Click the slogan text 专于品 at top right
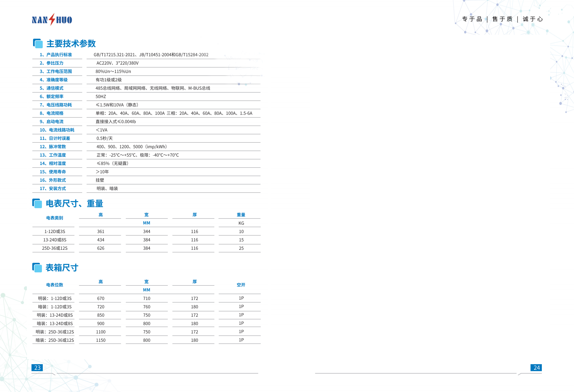This screenshot has height=392, width=574. (x=472, y=19)
